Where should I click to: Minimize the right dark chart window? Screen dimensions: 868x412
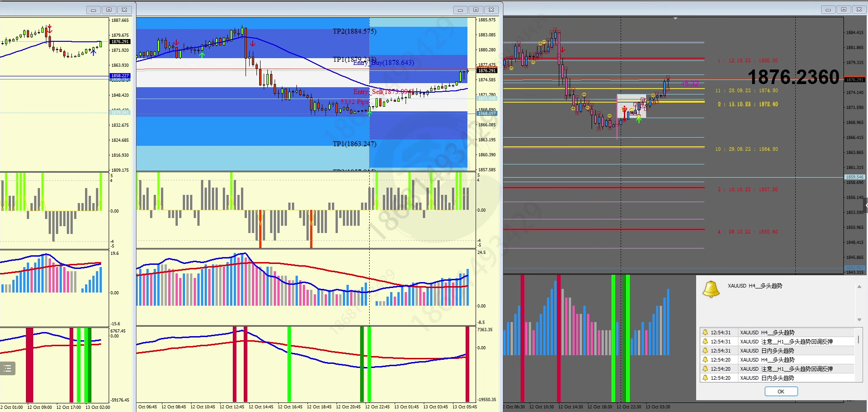pyautogui.click(x=828, y=9)
